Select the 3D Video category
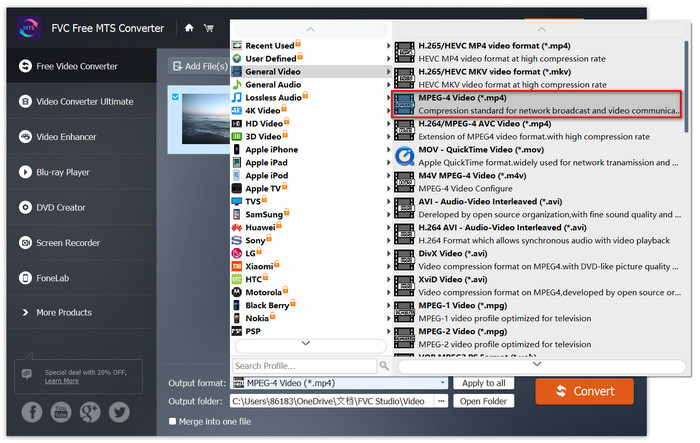The image size is (700, 443). tap(311, 136)
